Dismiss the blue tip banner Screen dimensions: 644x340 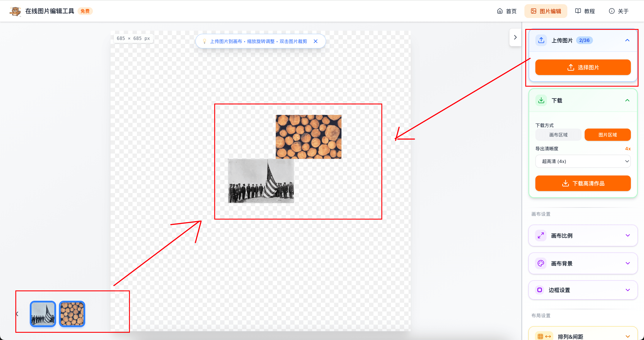click(315, 41)
